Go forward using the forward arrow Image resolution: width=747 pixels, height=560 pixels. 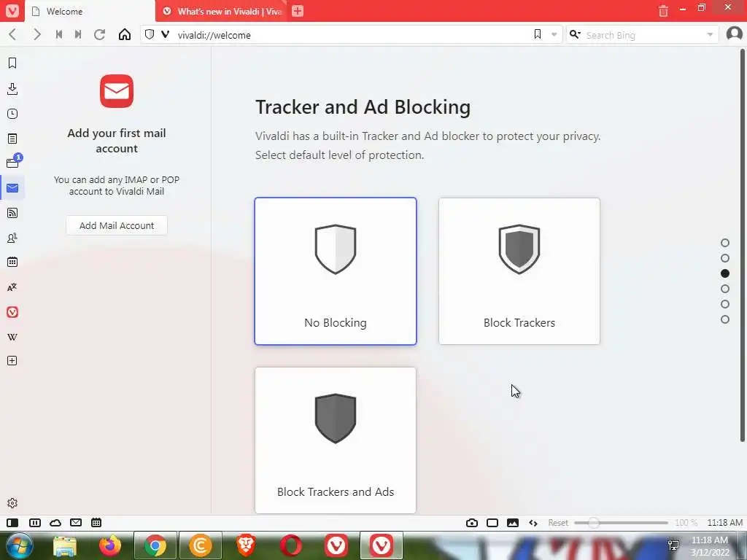36,35
